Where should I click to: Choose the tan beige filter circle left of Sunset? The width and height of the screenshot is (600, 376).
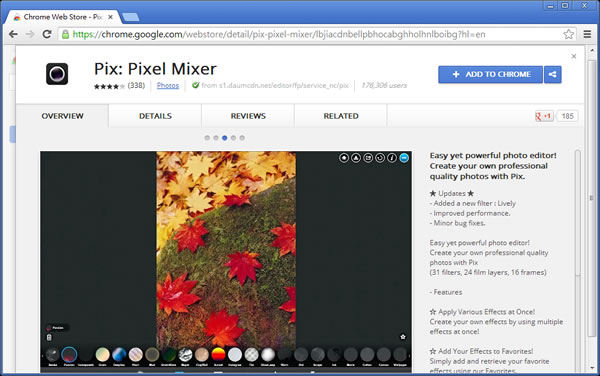coord(202,355)
